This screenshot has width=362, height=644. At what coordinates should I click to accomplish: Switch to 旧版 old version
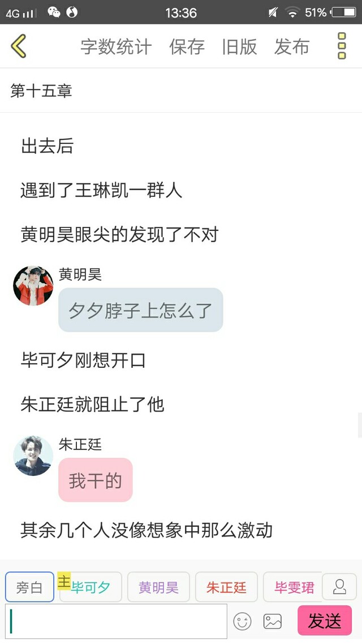point(239,47)
